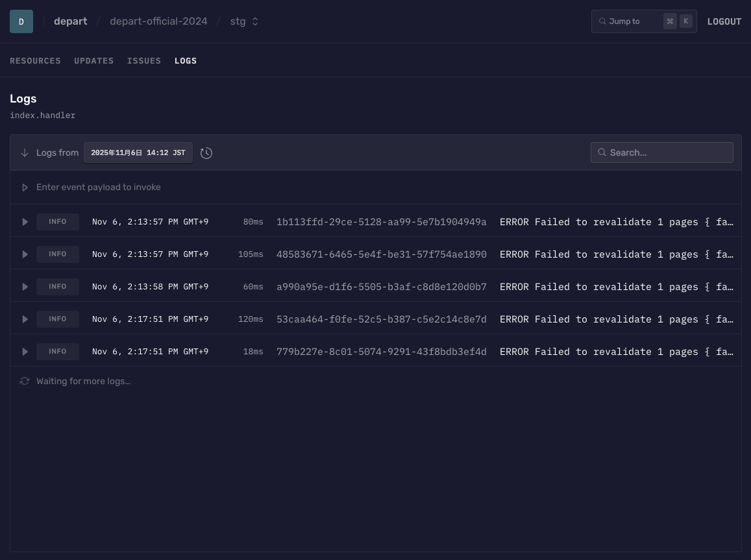Screen dimensions: 751x560
Task: Click the refresh icon beside Waiting for more logs
Action: (25, 382)
